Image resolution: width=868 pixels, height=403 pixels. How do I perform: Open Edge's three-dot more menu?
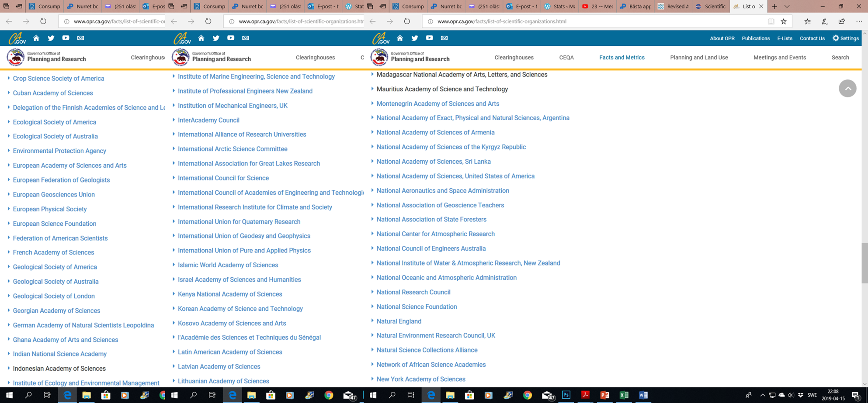click(859, 21)
